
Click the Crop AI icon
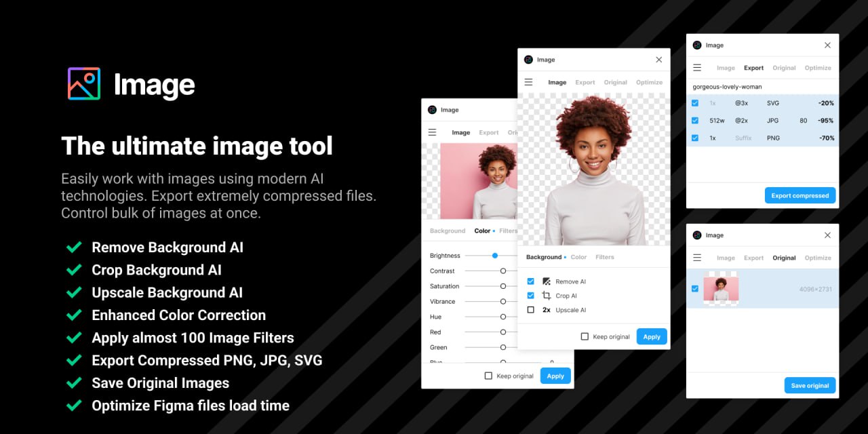pyautogui.click(x=547, y=296)
